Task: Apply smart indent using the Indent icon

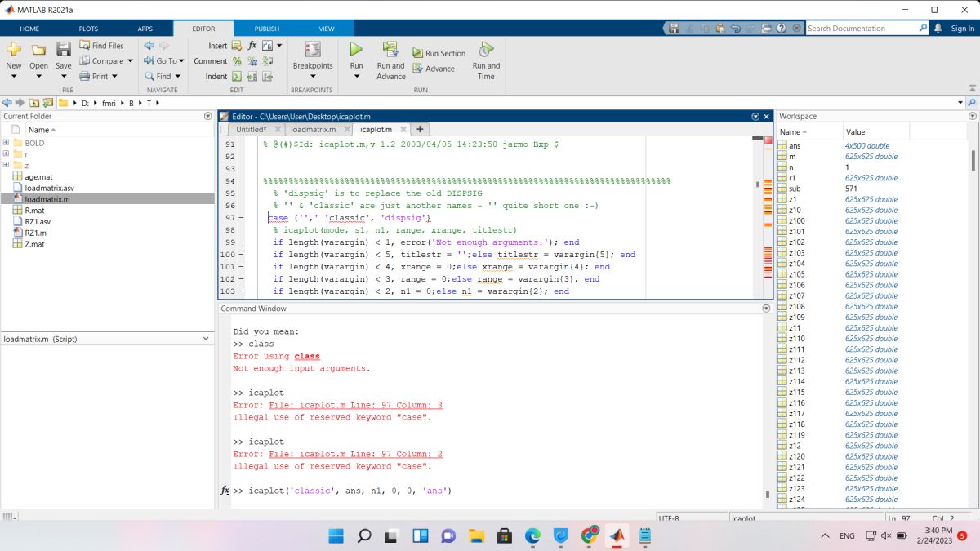Action: 237,76
